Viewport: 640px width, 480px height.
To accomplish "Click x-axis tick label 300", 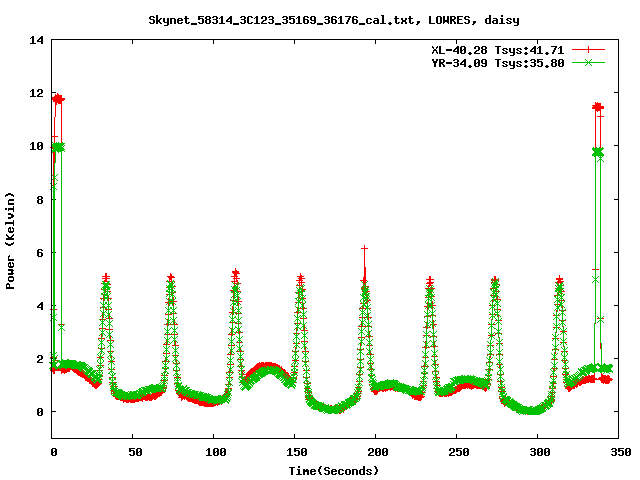I will click(539, 452).
